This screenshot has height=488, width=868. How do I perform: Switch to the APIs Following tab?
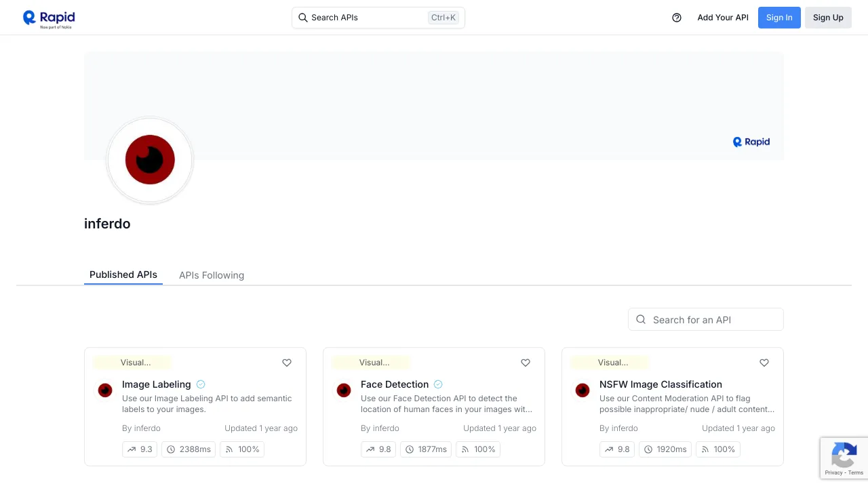click(x=212, y=275)
